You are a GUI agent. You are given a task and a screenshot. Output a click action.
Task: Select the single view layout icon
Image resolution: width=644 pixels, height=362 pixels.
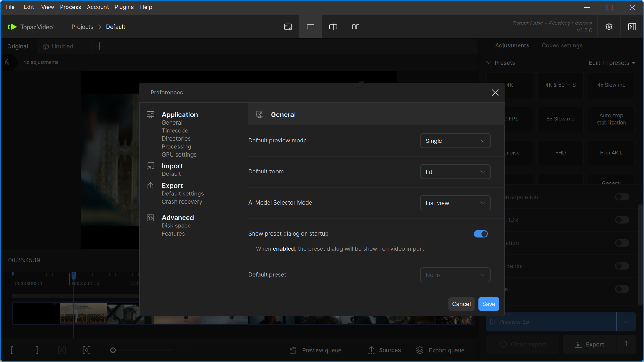[310, 27]
